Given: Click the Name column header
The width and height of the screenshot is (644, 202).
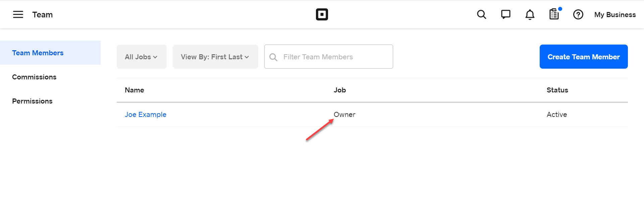Looking at the screenshot, I should pyautogui.click(x=135, y=90).
